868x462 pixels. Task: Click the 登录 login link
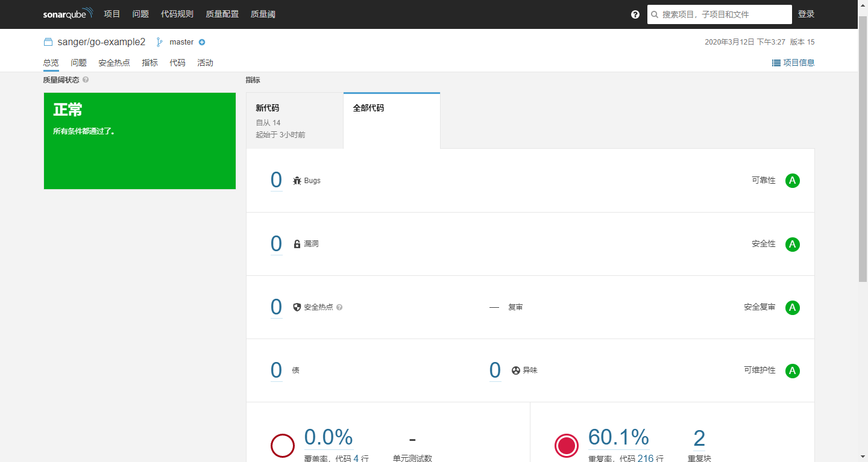[806, 14]
